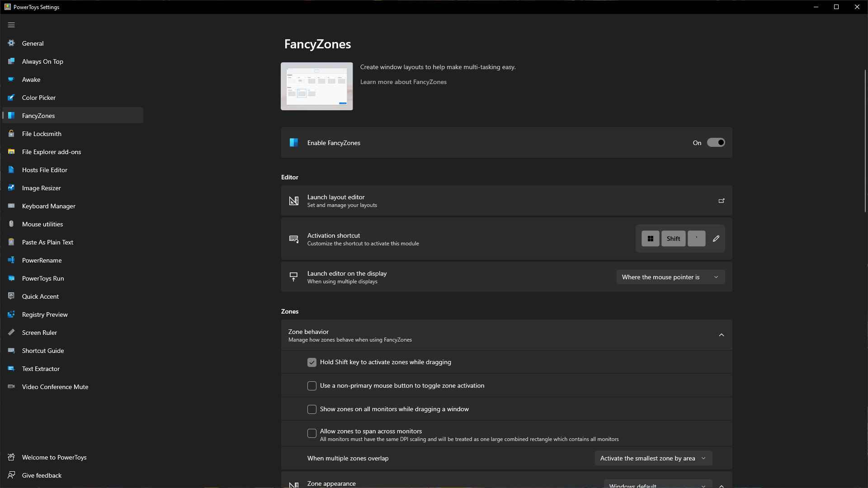Click the Activation shortcut keyboard icon
The height and width of the screenshot is (488, 868).
(294, 239)
